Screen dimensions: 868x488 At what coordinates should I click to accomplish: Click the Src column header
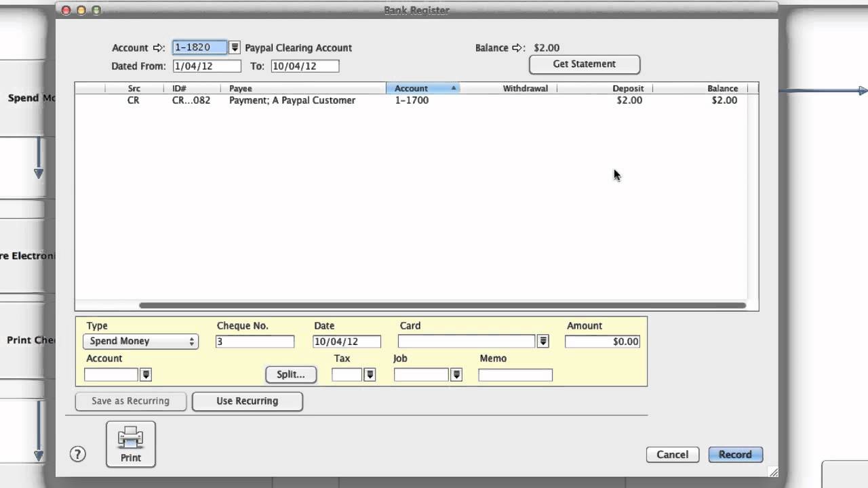point(134,88)
